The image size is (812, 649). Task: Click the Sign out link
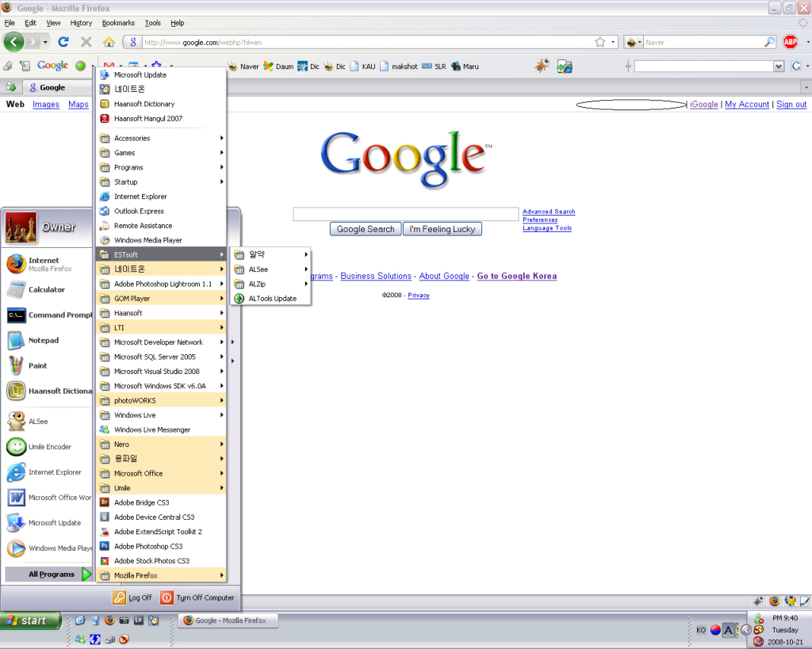coord(791,105)
